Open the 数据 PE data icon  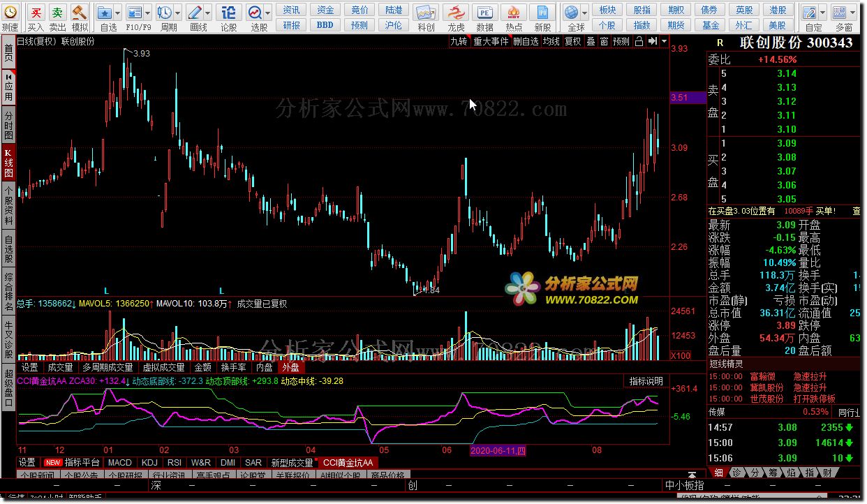[x=484, y=13]
